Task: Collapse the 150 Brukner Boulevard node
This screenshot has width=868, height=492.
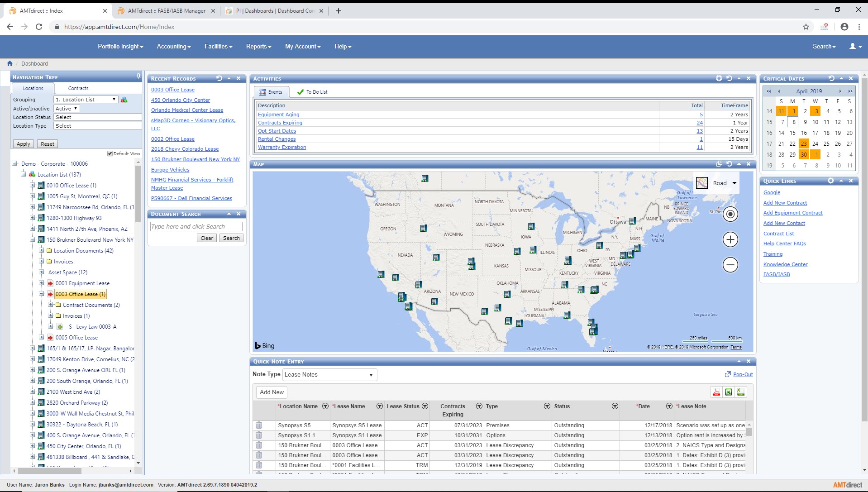Action: 33,239
